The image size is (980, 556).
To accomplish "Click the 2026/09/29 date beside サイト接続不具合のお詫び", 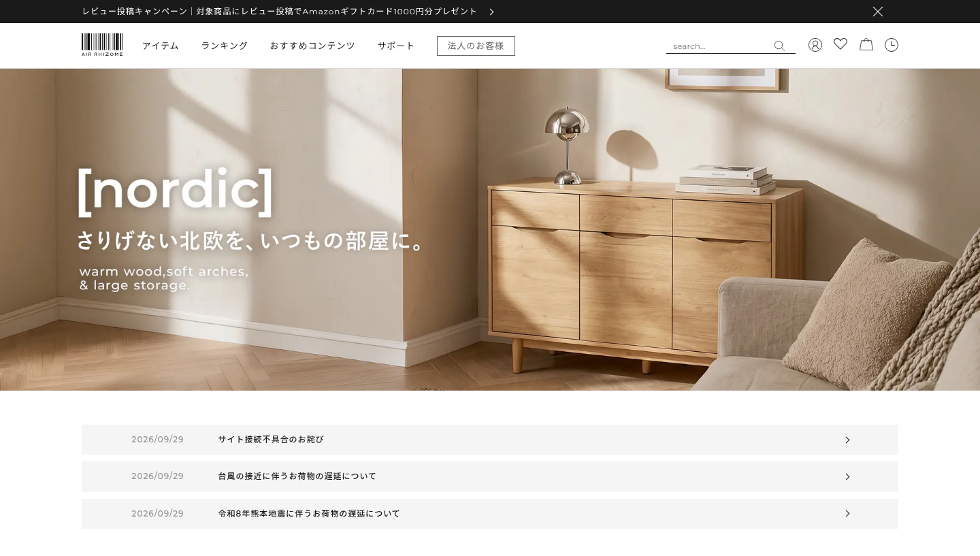I will 157,440.
